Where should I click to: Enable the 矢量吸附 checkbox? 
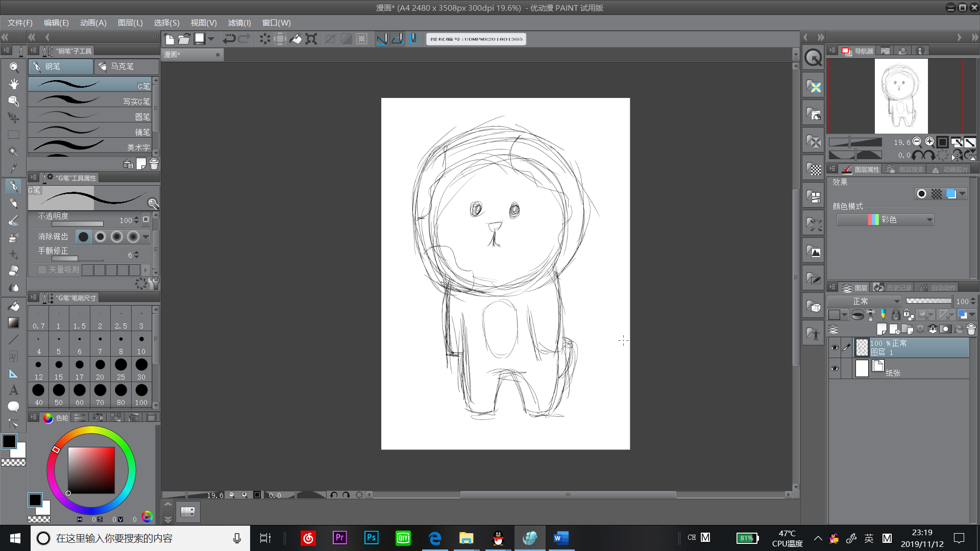tap(42, 269)
